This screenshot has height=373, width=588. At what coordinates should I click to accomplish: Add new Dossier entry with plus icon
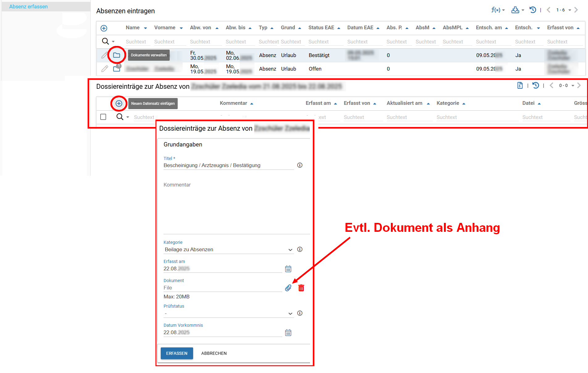[x=119, y=104]
